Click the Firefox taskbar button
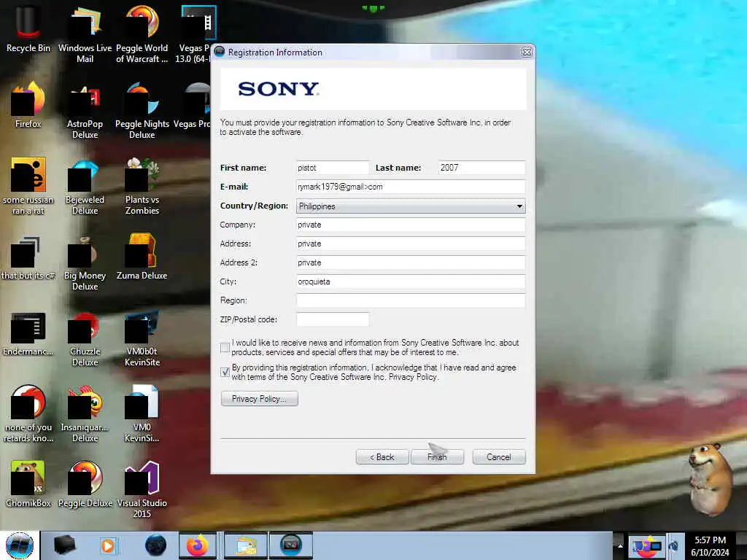The width and height of the screenshot is (747, 560). [197, 545]
